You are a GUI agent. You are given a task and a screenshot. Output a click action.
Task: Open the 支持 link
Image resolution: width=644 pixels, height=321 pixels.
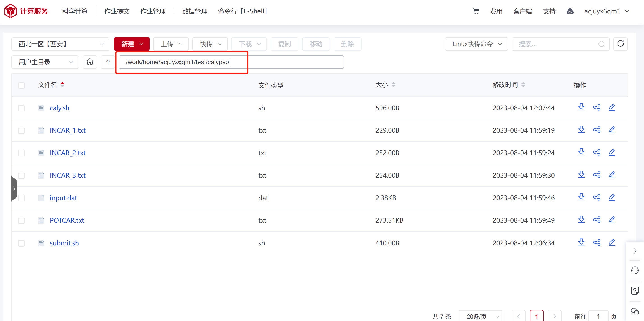click(549, 11)
